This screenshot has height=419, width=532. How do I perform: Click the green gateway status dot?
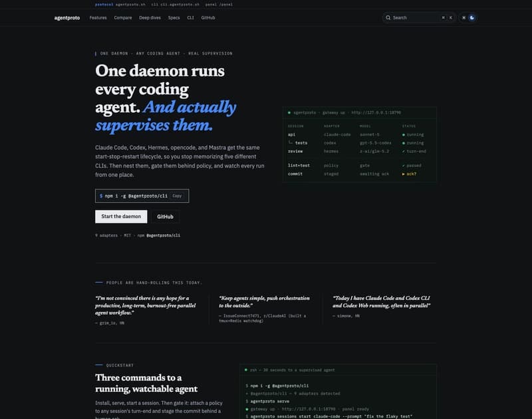point(289,112)
